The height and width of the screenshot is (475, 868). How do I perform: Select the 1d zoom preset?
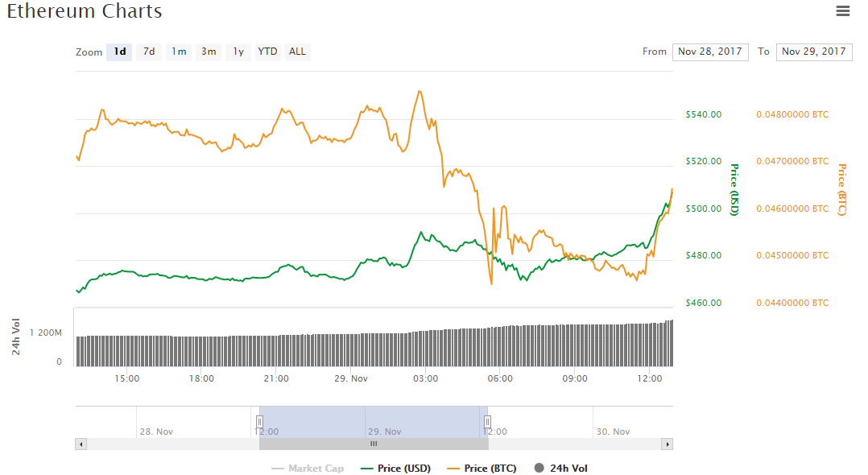click(x=119, y=52)
